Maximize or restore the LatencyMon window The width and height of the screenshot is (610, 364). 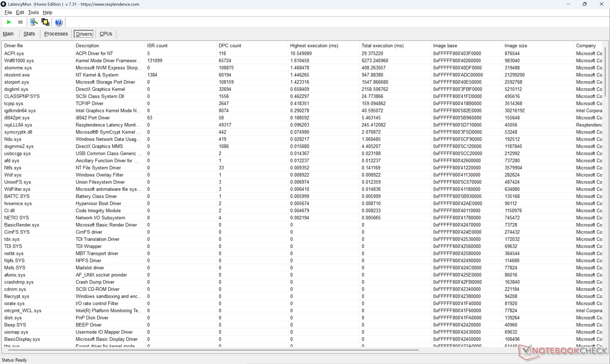point(585,4)
